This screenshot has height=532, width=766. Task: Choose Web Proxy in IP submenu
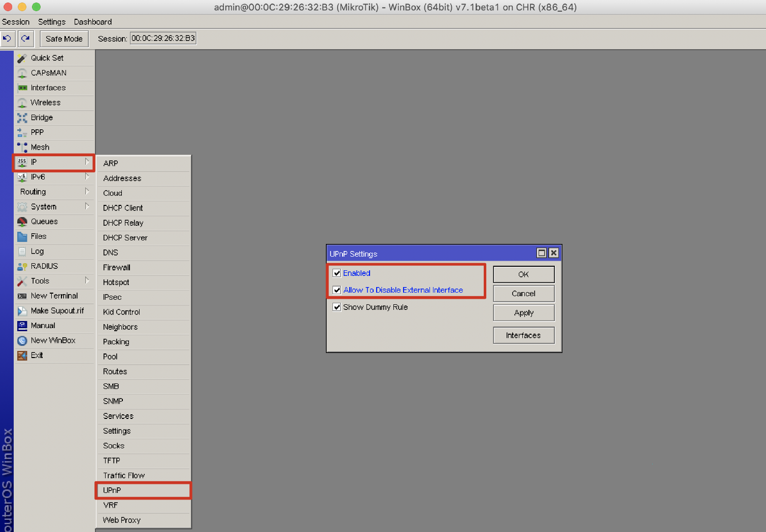[x=143, y=520]
